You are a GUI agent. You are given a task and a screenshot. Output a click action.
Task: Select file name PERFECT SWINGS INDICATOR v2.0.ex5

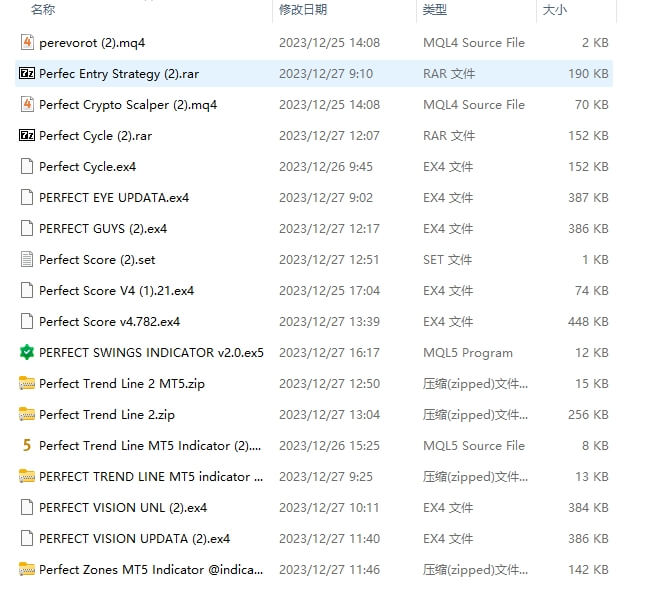(x=151, y=353)
